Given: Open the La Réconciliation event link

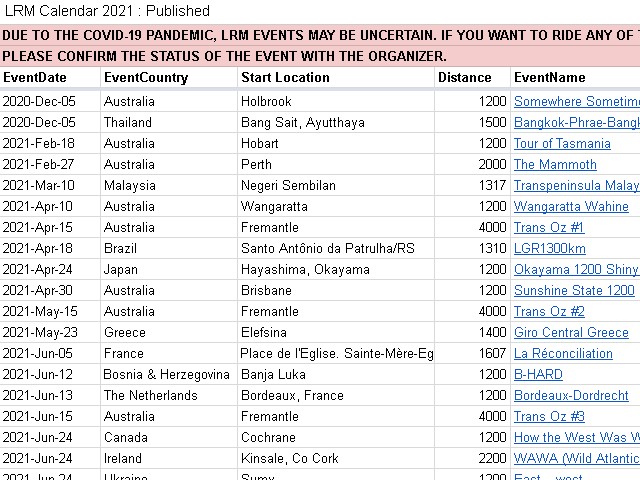Looking at the screenshot, I should click(x=563, y=353).
